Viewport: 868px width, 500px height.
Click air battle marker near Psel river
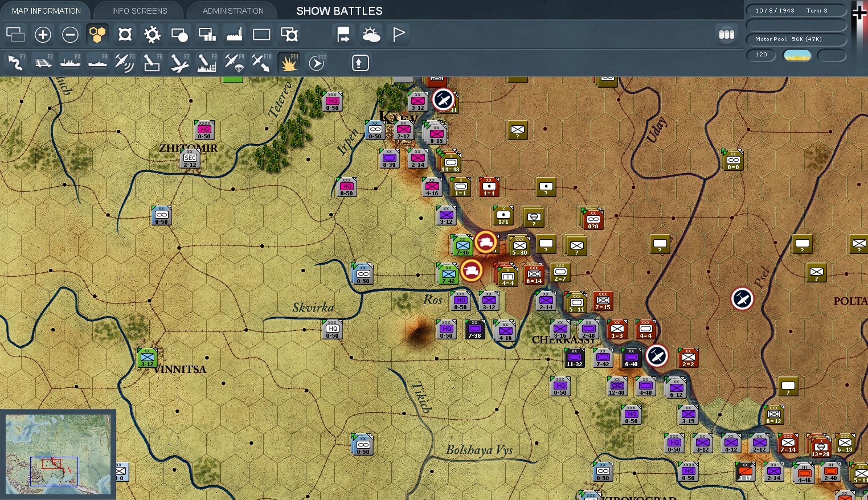[x=742, y=299]
